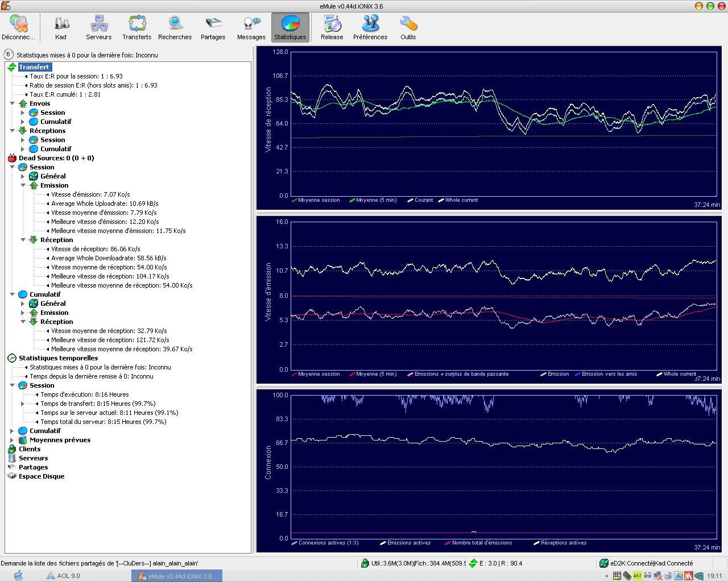Click the round statistics reset button
728x582 pixels.
(x=9, y=55)
